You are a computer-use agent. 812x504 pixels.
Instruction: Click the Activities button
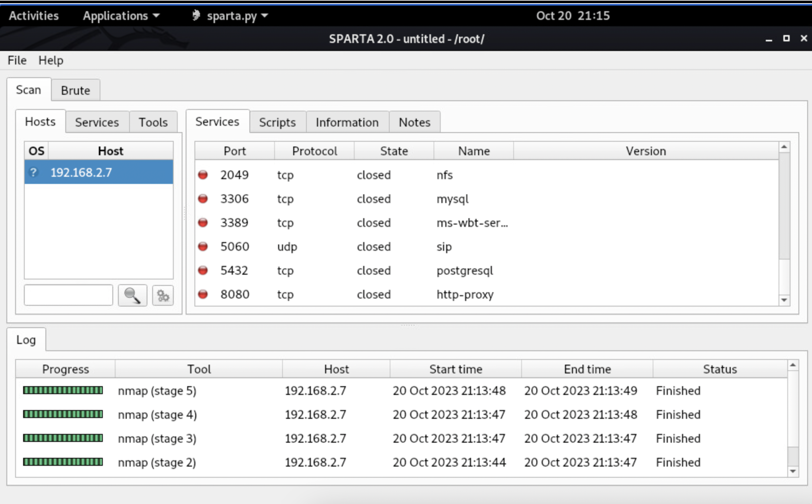click(34, 16)
